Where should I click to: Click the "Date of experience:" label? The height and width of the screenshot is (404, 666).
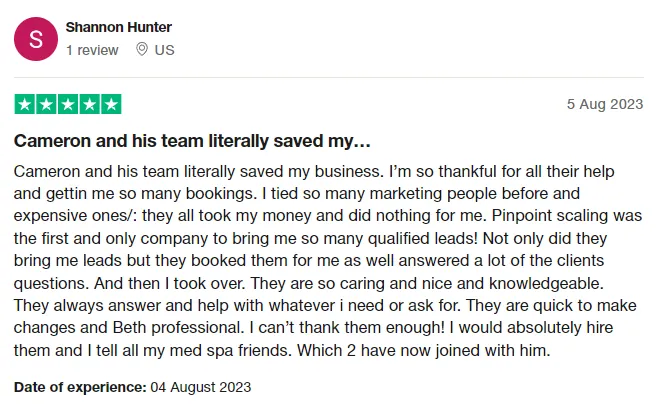(80, 387)
